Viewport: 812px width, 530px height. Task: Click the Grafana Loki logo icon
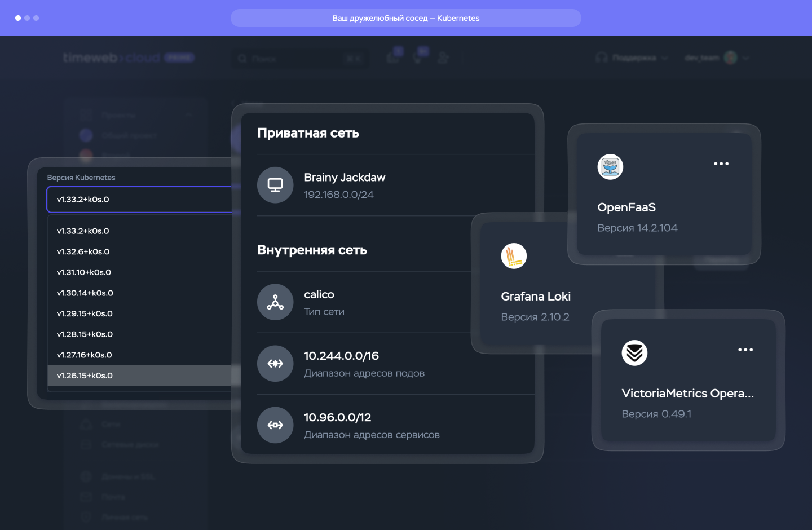coord(514,256)
